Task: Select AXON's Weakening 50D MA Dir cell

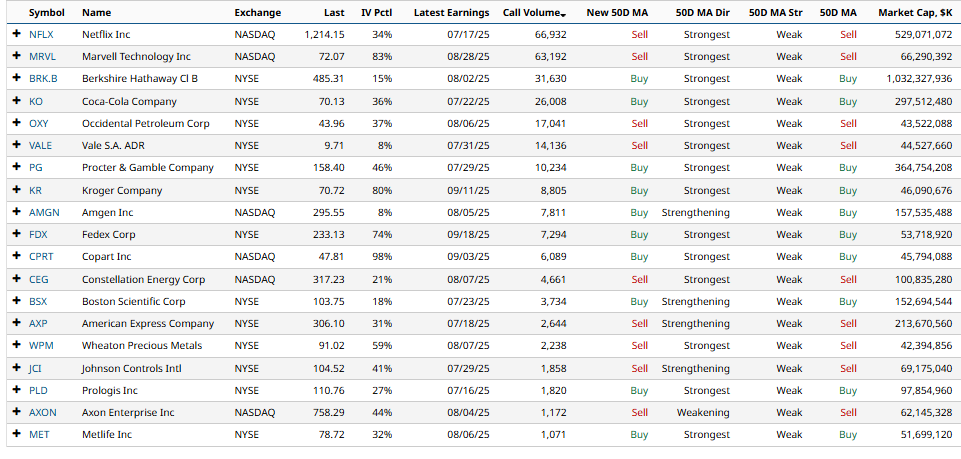Action: [703, 412]
